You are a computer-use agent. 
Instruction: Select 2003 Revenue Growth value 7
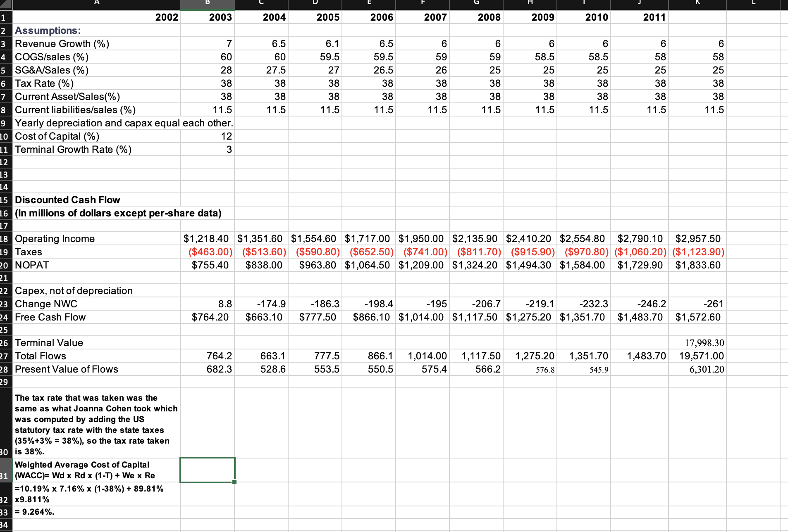tap(208, 44)
